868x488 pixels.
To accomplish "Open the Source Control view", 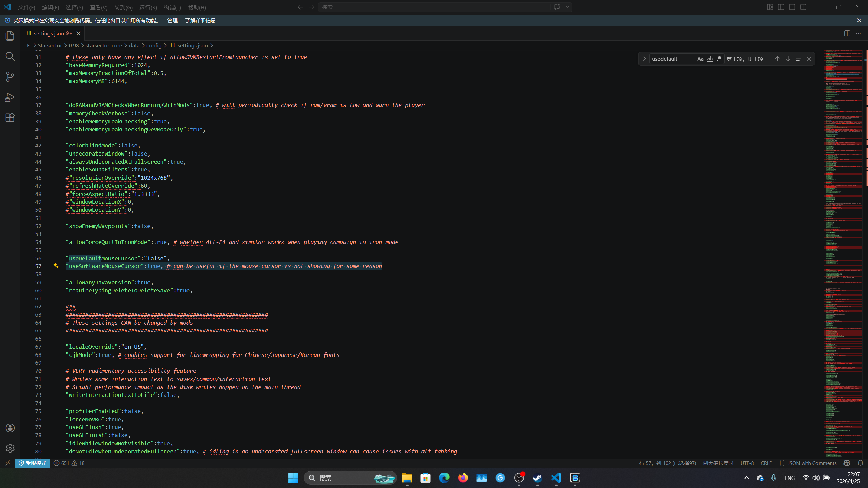I will click(10, 77).
